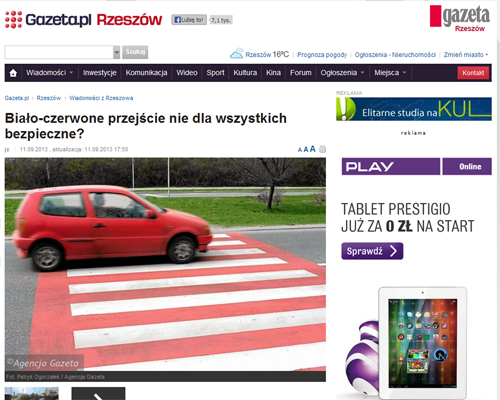Screen dimensions: 500x400
Task: Select the largest font size A
Action: click(312, 149)
